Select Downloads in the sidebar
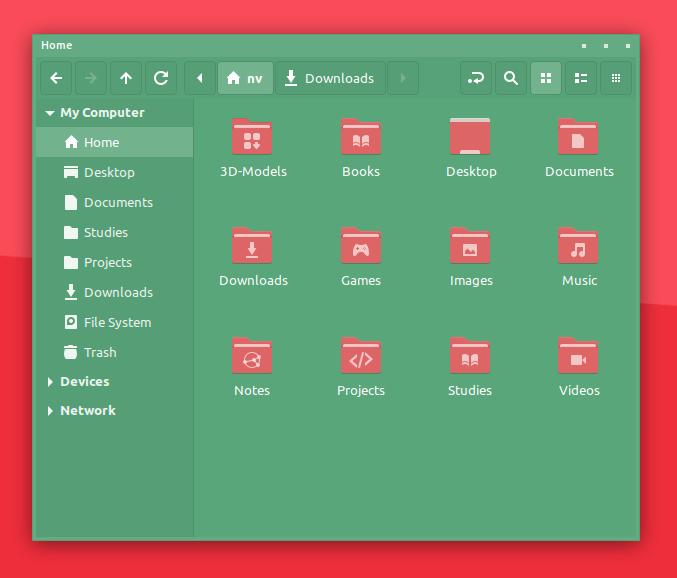677x578 pixels. pyautogui.click(x=114, y=292)
